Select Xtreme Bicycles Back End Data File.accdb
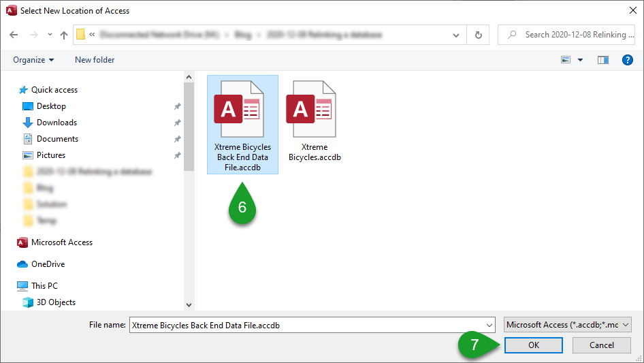Screen dimensions: 644x363 coord(243,125)
